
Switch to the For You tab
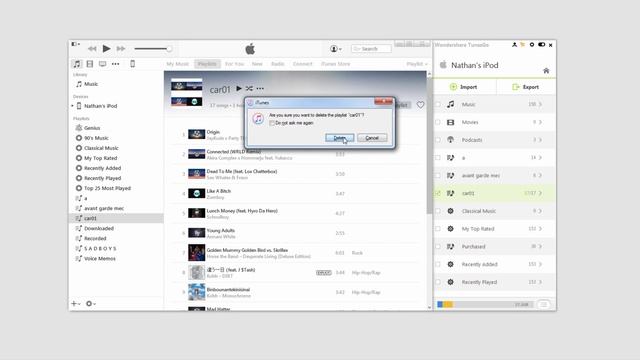tap(234, 64)
